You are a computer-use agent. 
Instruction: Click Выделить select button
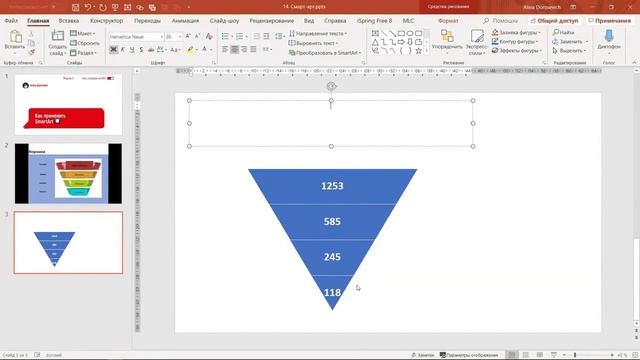click(x=569, y=51)
